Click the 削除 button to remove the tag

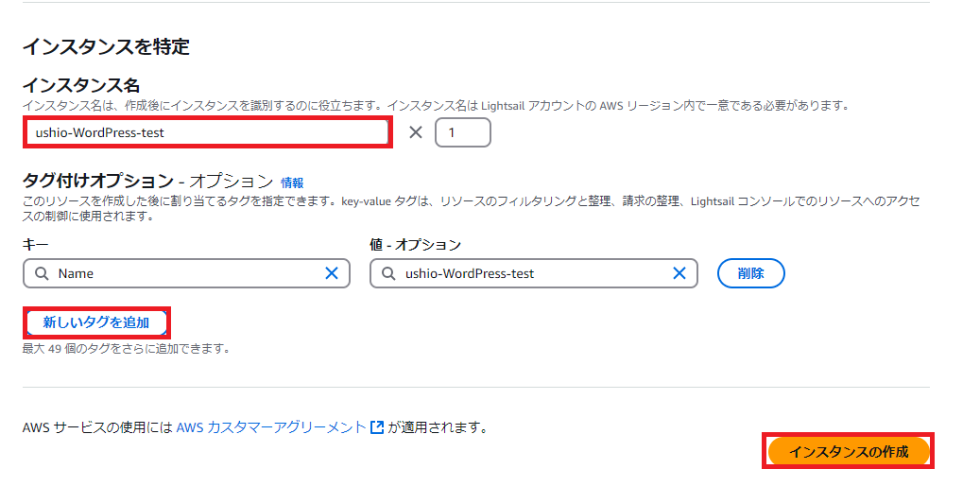click(x=750, y=273)
